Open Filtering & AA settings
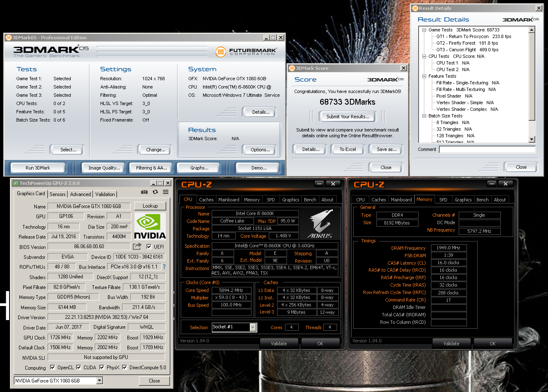The width and height of the screenshot is (548, 392). [151, 168]
